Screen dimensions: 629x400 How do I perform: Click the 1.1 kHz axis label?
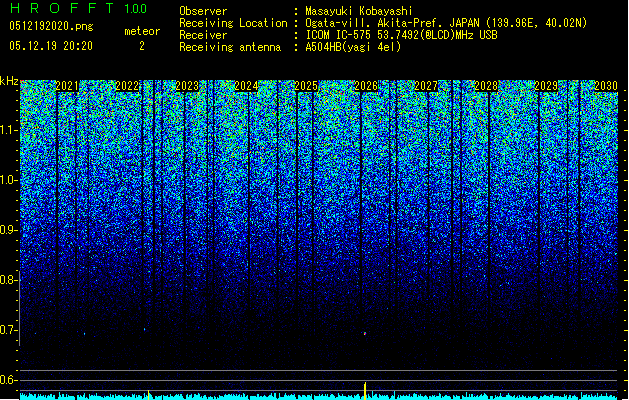tap(9, 130)
